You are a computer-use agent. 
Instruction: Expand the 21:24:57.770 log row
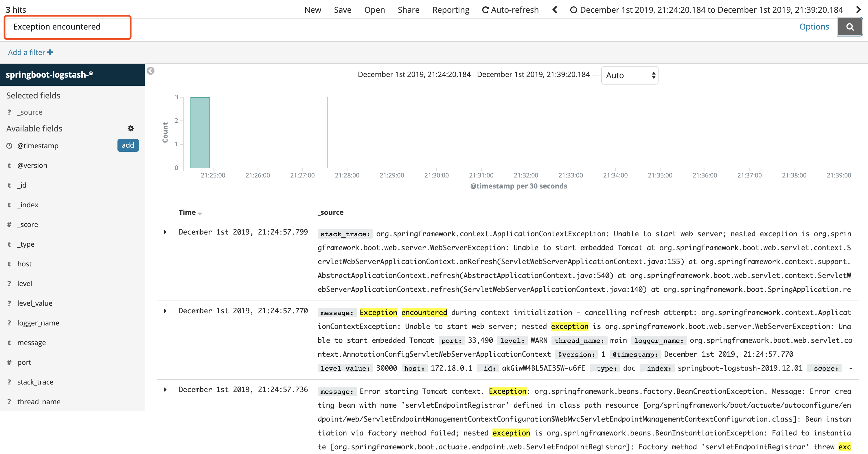click(x=165, y=311)
